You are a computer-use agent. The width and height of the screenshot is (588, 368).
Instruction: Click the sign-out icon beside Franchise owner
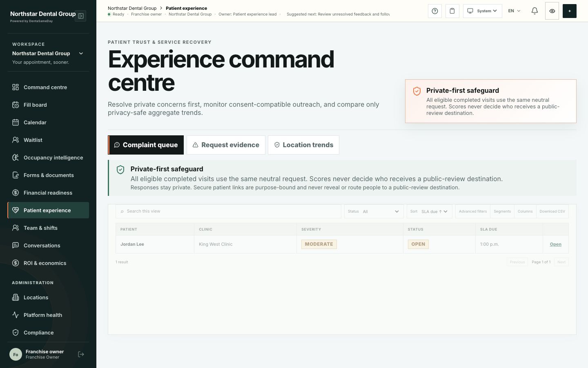[81, 355]
